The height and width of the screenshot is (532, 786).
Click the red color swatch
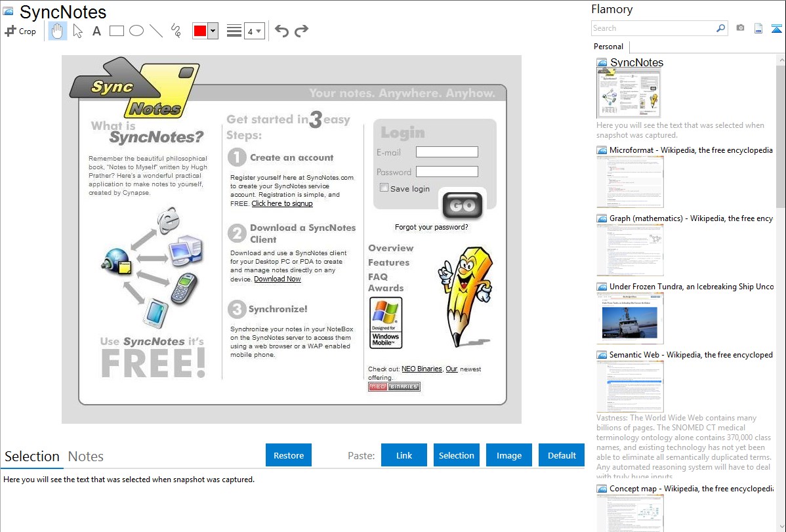pos(200,31)
